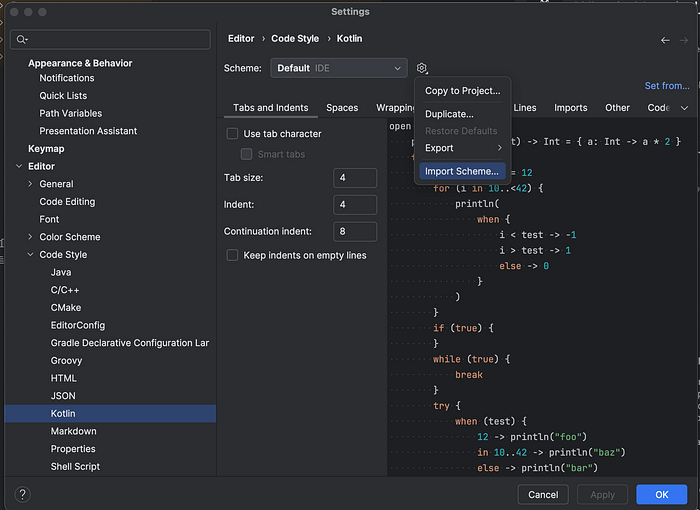Choose Copy to Project… menu item

click(x=462, y=91)
